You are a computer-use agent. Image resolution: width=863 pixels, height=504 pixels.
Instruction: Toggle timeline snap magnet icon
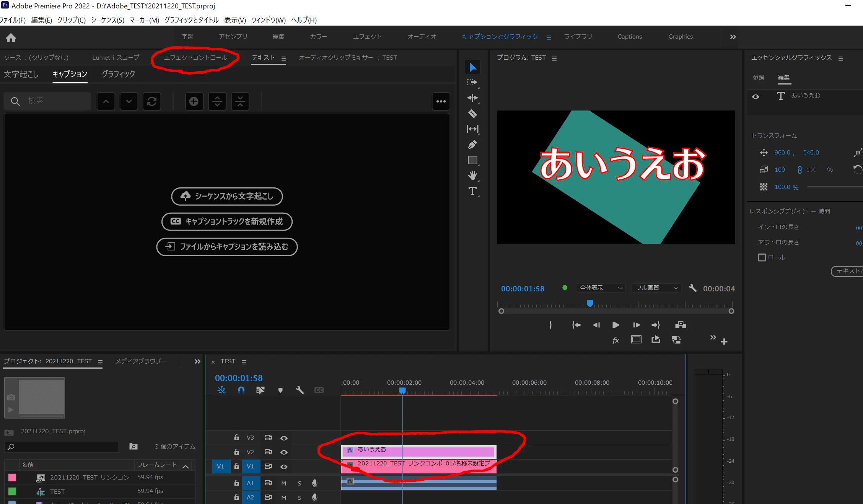click(x=241, y=390)
